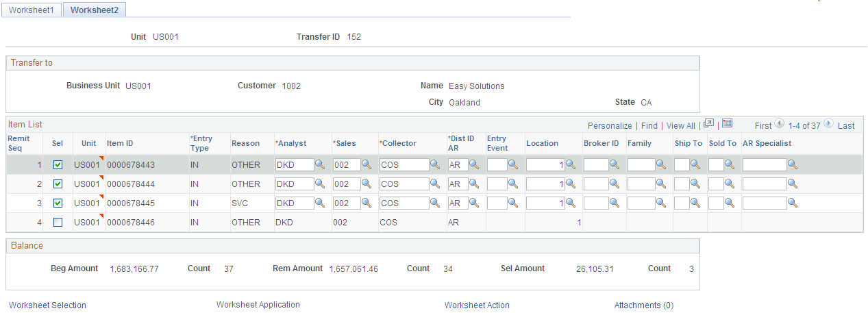Click the Zoom Item List popup icon
Screen dimensions: 868x313
point(709,124)
